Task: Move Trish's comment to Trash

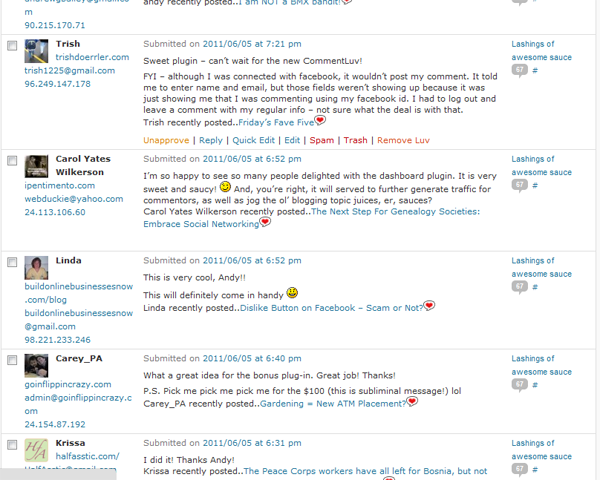Action: (x=355, y=140)
